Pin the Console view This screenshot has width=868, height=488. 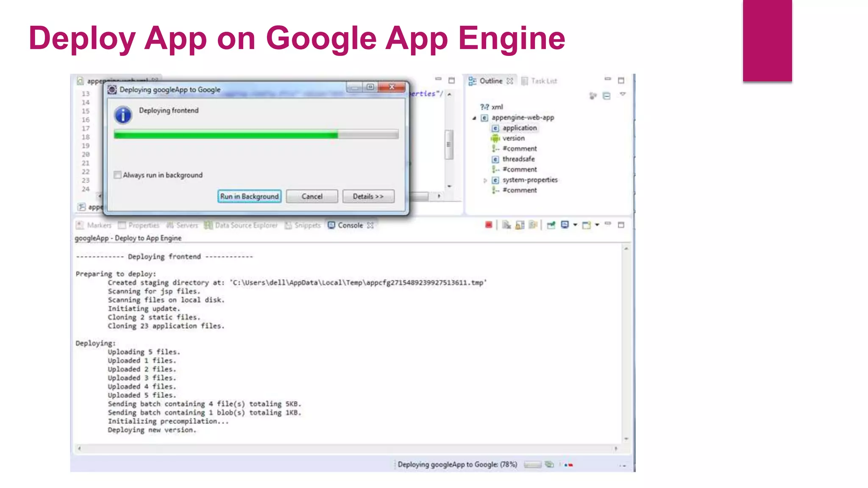(x=551, y=225)
